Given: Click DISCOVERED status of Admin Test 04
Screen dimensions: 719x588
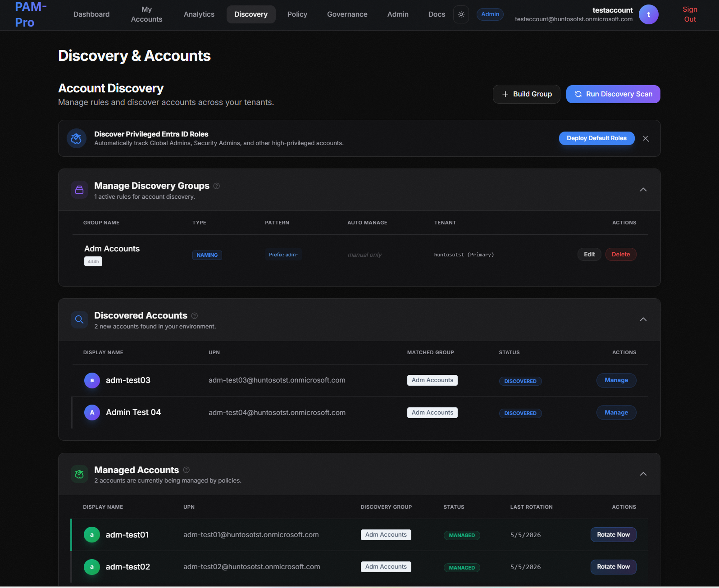Looking at the screenshot, I should pyautogui.click(x=520, y=413).
